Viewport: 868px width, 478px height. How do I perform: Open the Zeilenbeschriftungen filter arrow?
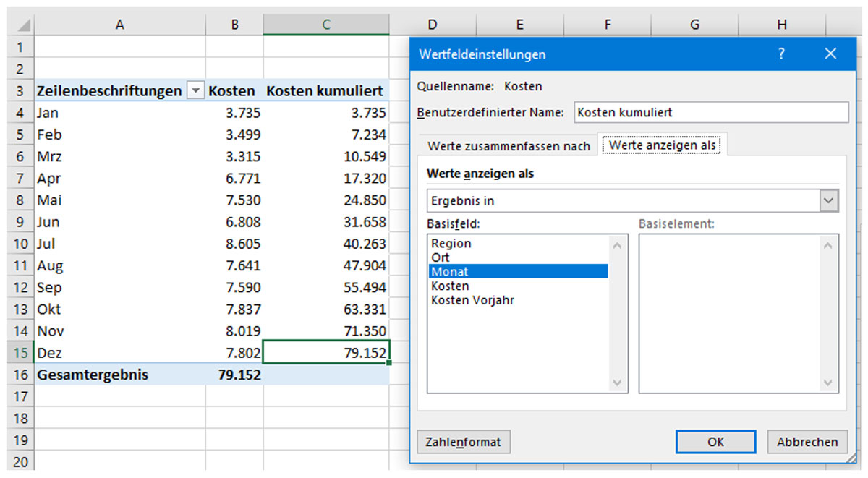click(x=196, y=90)
